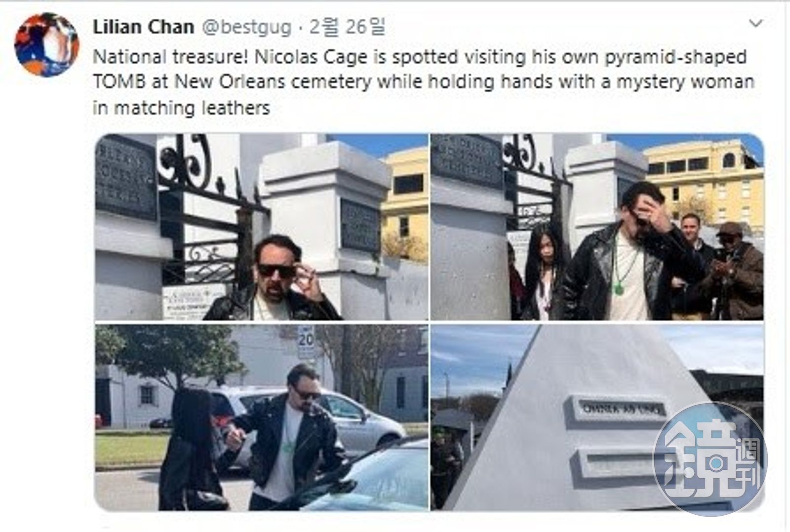This screenshot has width=790, height=532.
Task: Open the @bestgug handle link
Action: click(247, 28)
